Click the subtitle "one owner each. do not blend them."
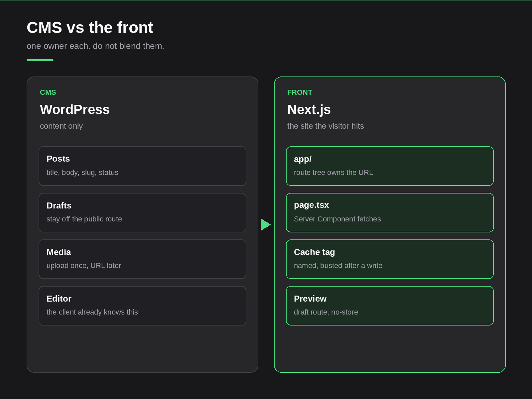 (95, 46)
